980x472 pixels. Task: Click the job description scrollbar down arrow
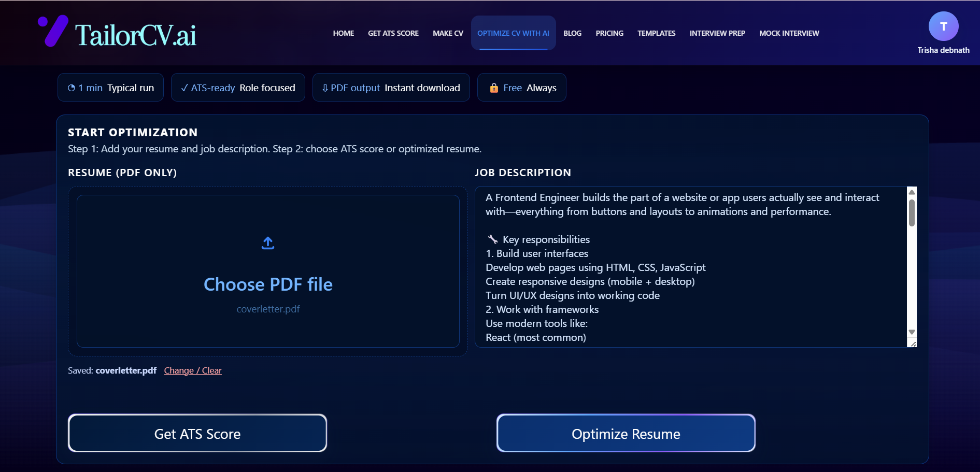point(912,332)
